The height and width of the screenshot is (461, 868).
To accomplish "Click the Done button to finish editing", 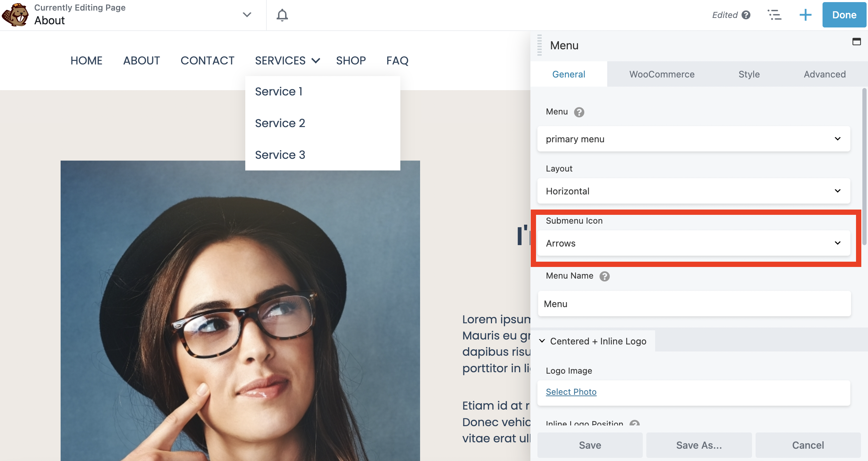I will (844, 14).
